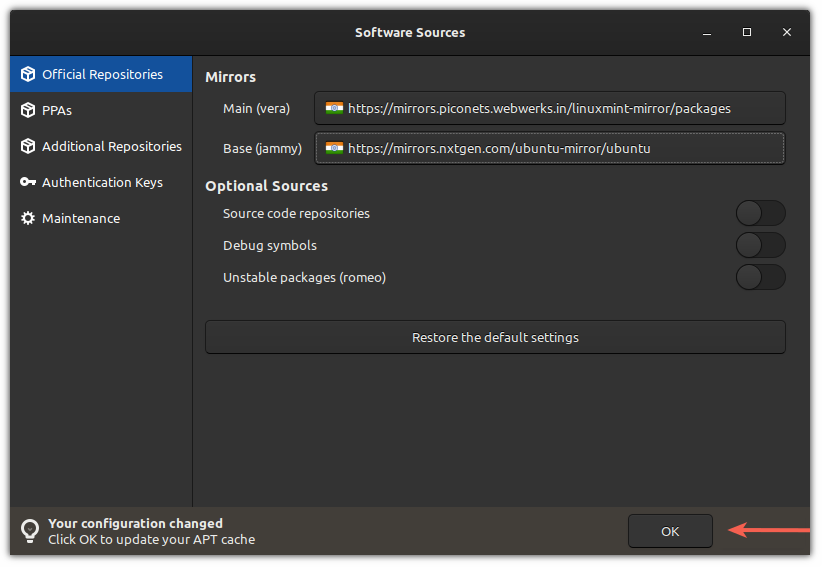This screenshot has width=822, height=567.
Task: Click Restore the default settings
Action: pyautogui.click(x=495, y=337)
